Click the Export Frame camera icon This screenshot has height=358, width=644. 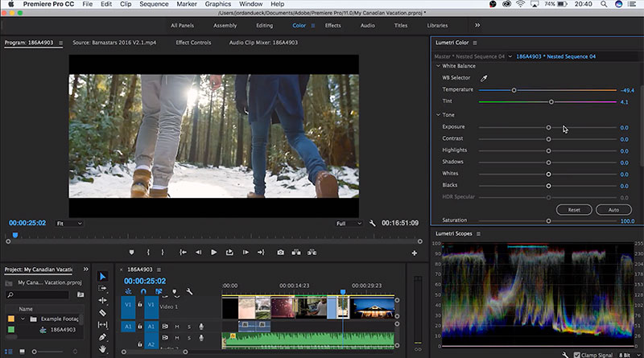(x=280, y=253)
